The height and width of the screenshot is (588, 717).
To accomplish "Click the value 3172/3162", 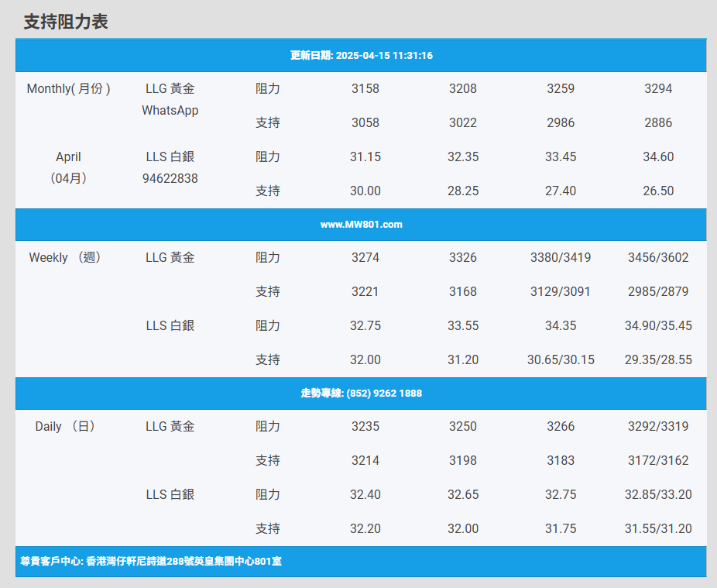I will [658, 460].
